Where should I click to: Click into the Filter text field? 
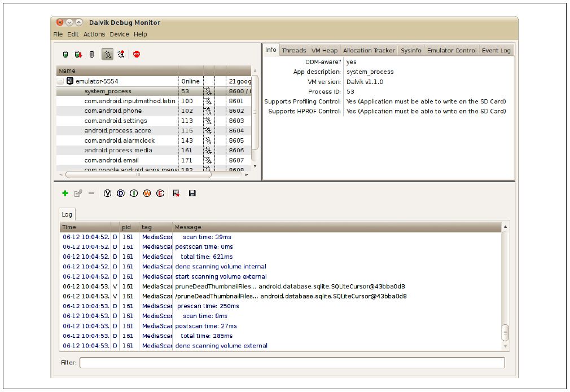coord(292,363)
